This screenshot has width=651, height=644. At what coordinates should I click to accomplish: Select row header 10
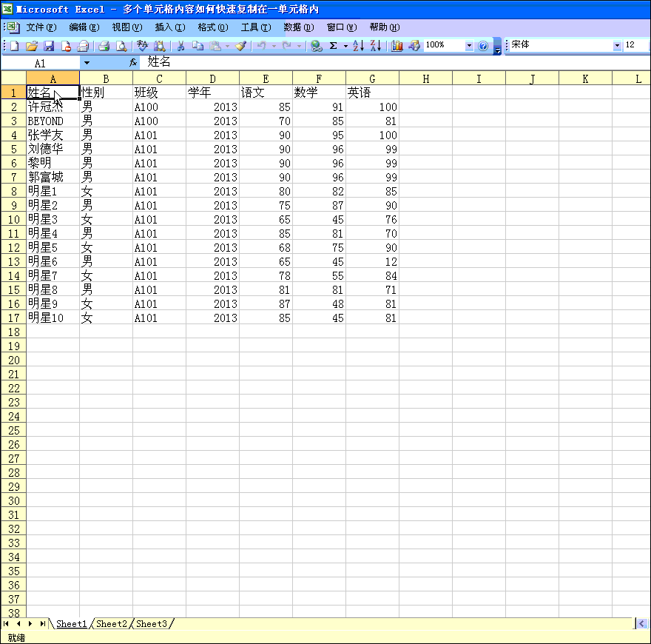(13, 219)
